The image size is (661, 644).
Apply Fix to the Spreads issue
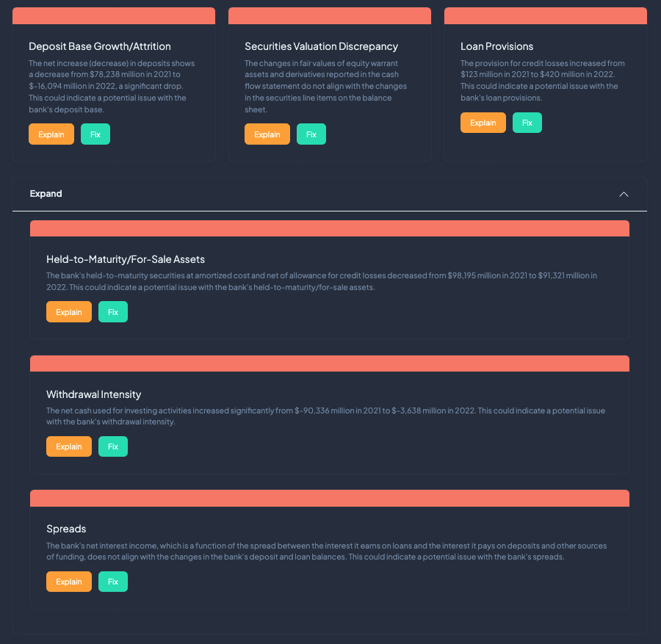(113, 582)
